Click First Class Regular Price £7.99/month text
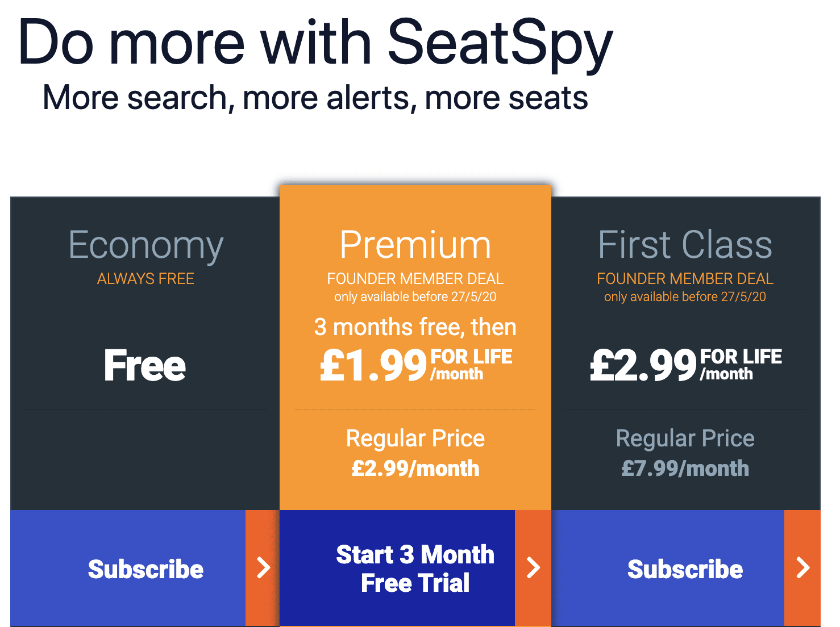Screen dimensions: 840x627 (x=685, y=453)
